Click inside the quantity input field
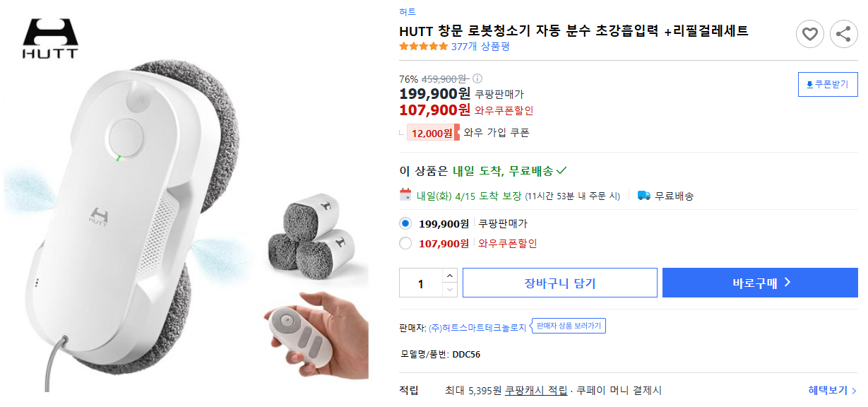Viewport: 868px width, 407px height. point(420,283)
